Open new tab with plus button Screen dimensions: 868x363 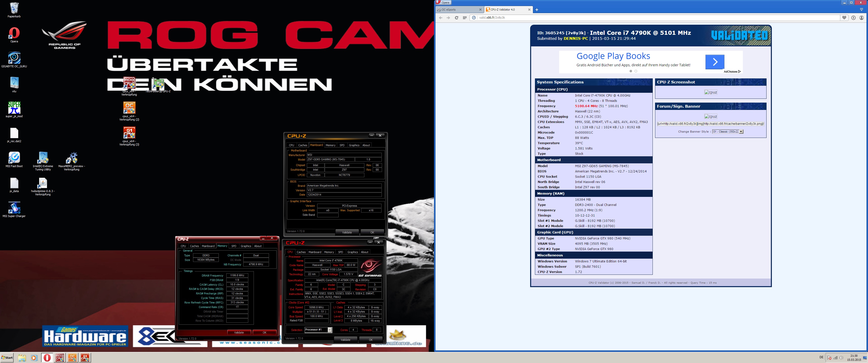point(537,10)
